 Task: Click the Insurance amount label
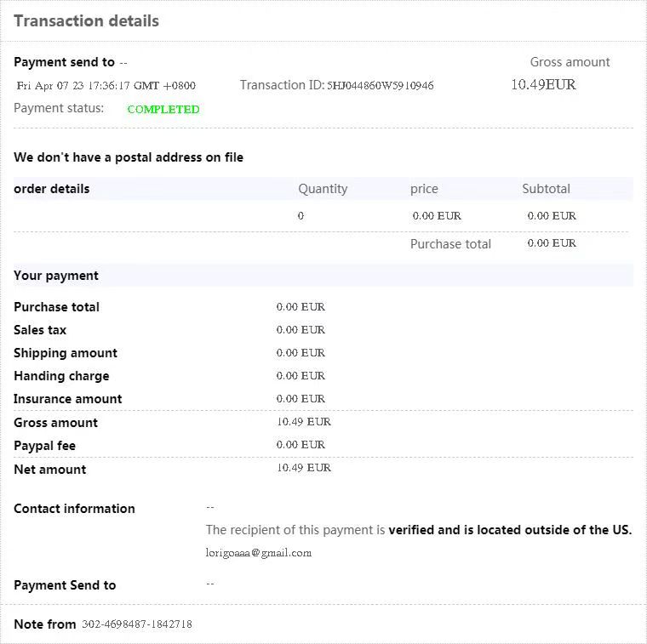pos(68,399)
